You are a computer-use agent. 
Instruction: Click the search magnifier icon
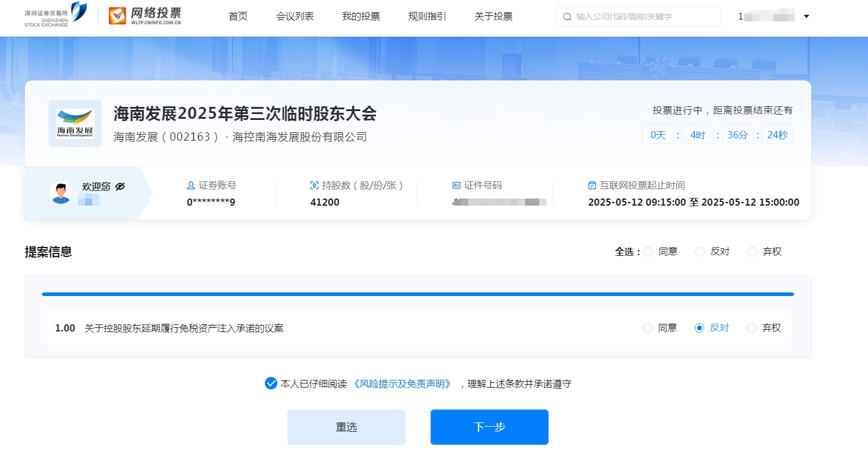click(x=568, y=17)
